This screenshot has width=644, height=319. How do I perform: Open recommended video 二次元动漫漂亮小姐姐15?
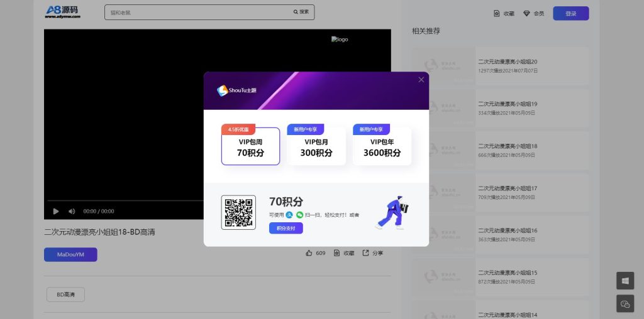(508, 273)
